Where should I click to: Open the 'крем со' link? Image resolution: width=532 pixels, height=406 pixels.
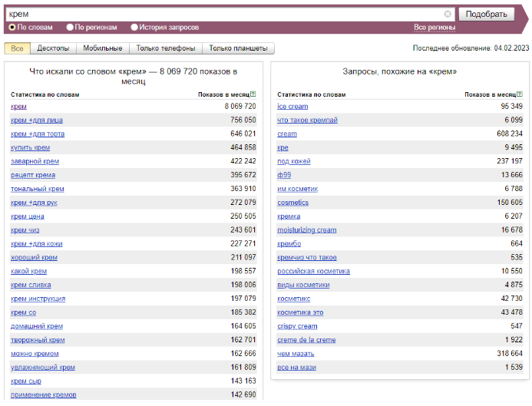coord(23,312)
